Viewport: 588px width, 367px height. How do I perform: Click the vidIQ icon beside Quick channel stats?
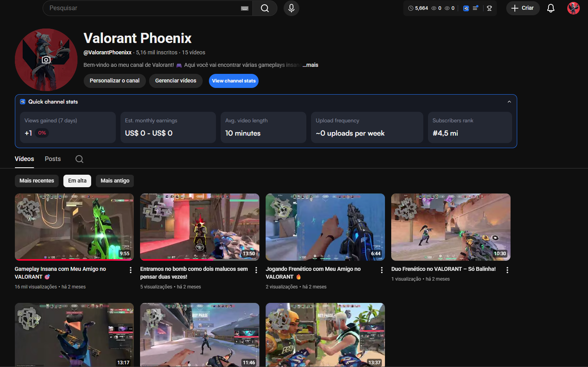click(23, 102)
